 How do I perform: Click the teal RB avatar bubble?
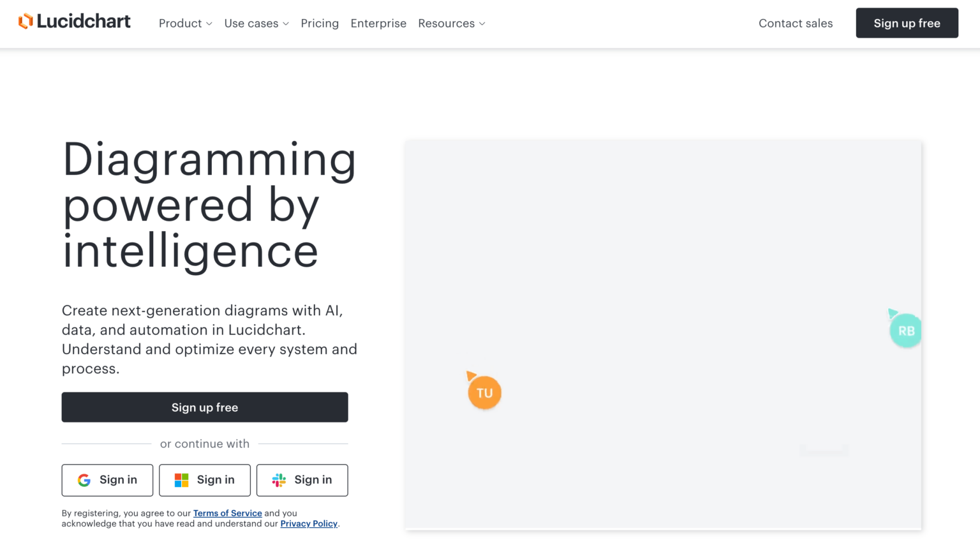[x=905, y=331]
